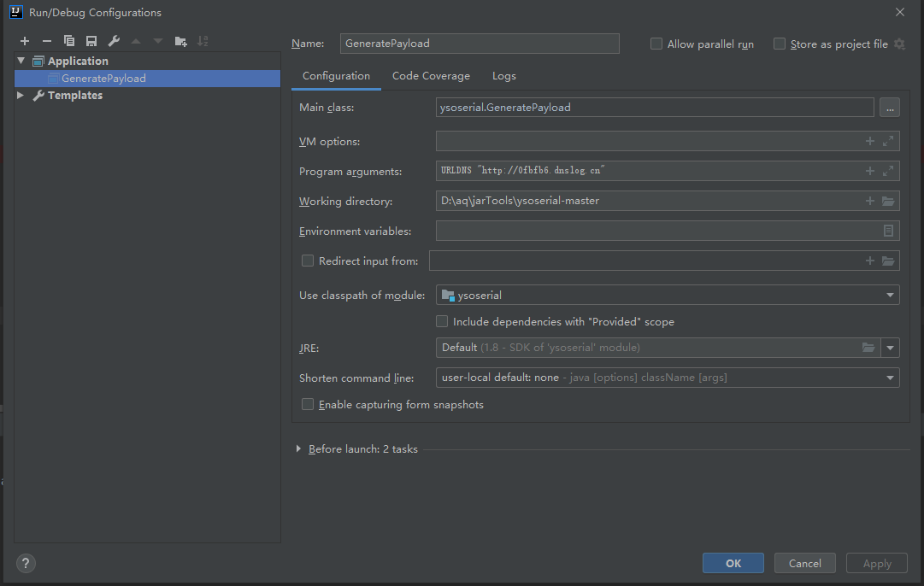Click the Sort Configurations icon
924x586 pixels.
click(203, 41)
